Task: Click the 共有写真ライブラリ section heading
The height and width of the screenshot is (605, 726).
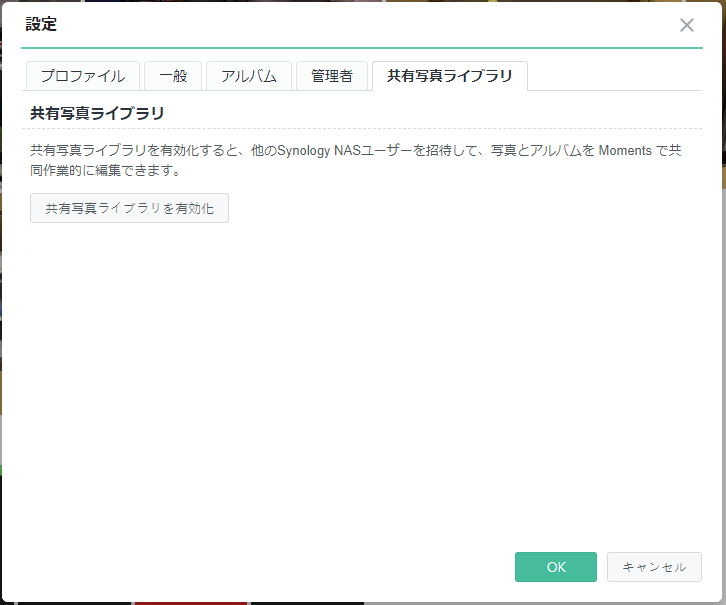Action: (97, 113)
